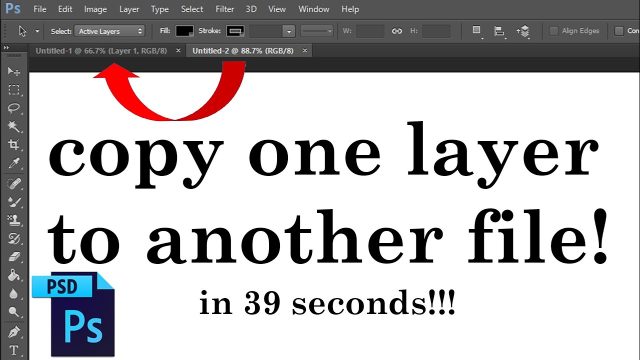The image size is (640, 360).
Task: Select the Rectangular Marquee tool
Action: pyautogui.click(x=13, y=90)
